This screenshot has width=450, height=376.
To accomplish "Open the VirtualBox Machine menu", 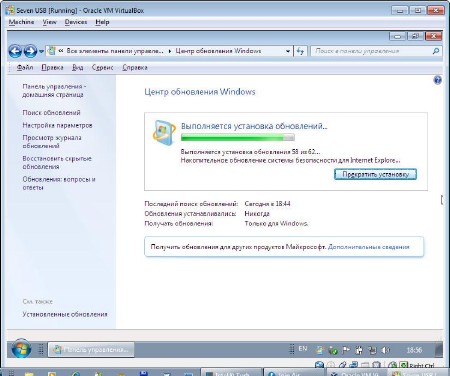I will point(21,22).
